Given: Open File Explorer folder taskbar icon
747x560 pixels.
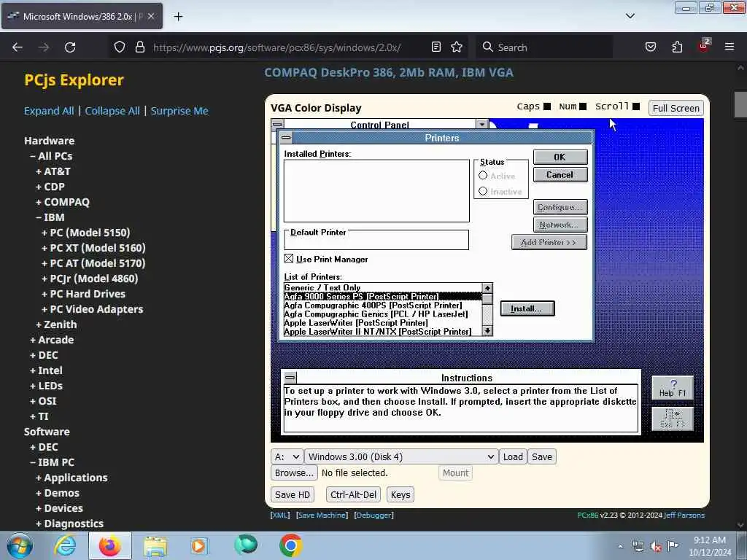Looking at the screenshot, I should point(155,546).
